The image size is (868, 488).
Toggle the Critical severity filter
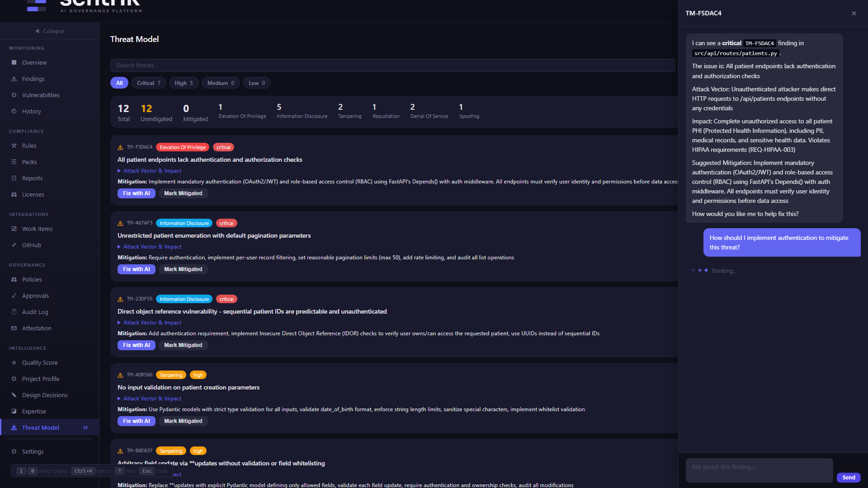148,83
